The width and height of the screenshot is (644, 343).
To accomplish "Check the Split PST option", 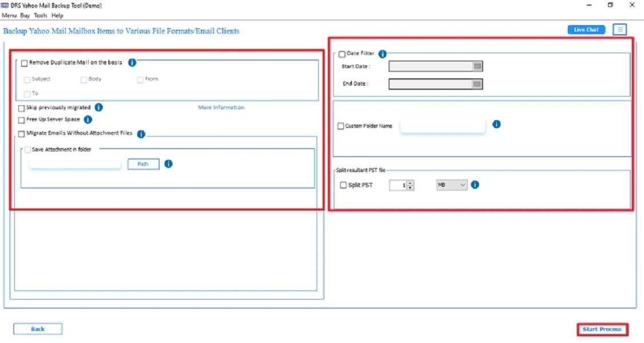I will (x=342, y=185).
